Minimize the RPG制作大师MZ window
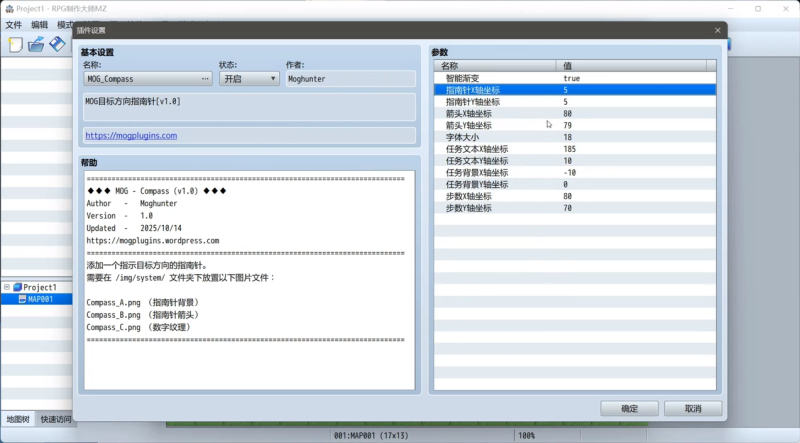 [730, 9]
